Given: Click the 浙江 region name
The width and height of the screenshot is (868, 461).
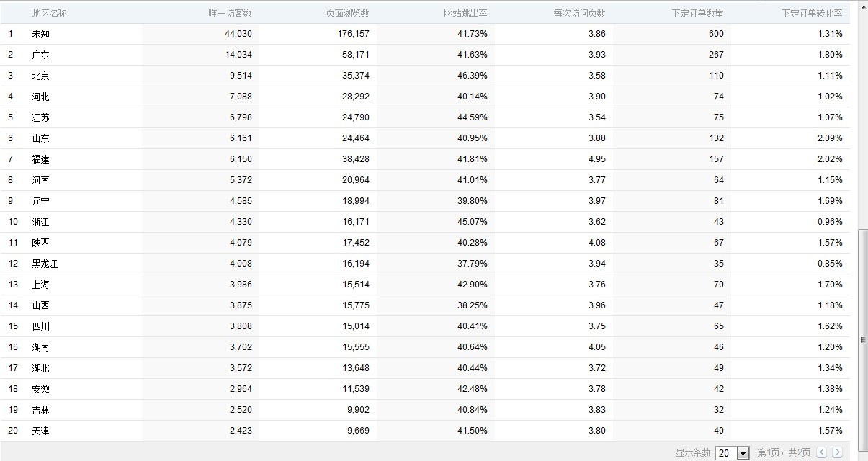Looking at the screenshot, I should point(41,222).
